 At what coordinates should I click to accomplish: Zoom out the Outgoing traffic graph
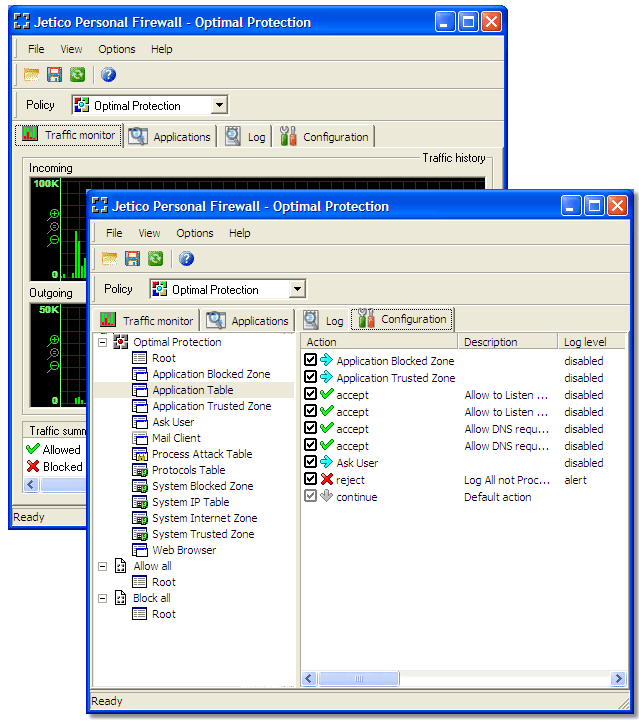pyautogui.click(x=53, y=367)
